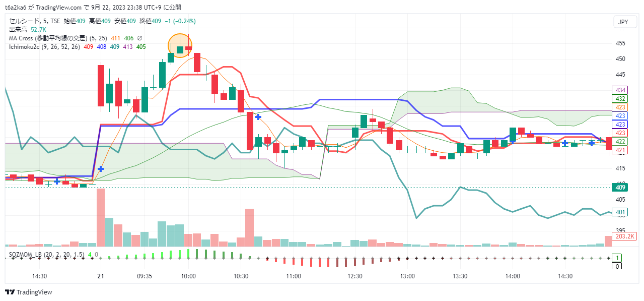This screenshot has width=644, height=301.
Task: Click the blue plus marker near 10:30
Action: [258, 116]
